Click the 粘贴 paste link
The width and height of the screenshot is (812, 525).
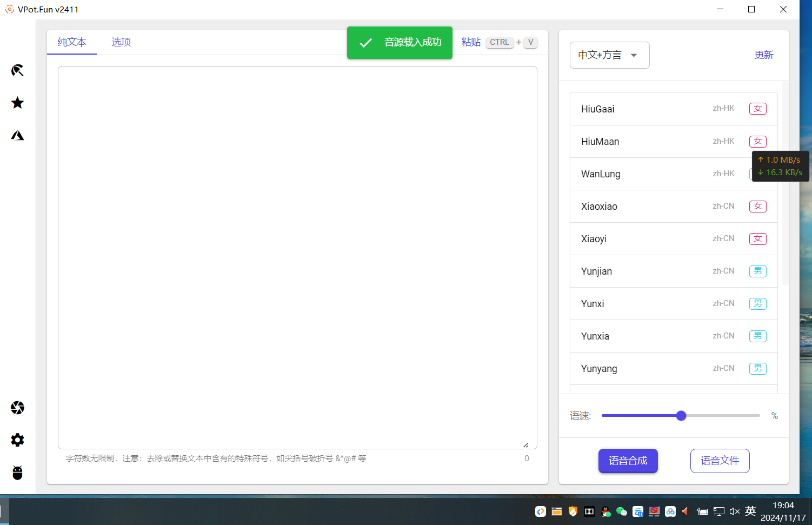click(471, 42)
